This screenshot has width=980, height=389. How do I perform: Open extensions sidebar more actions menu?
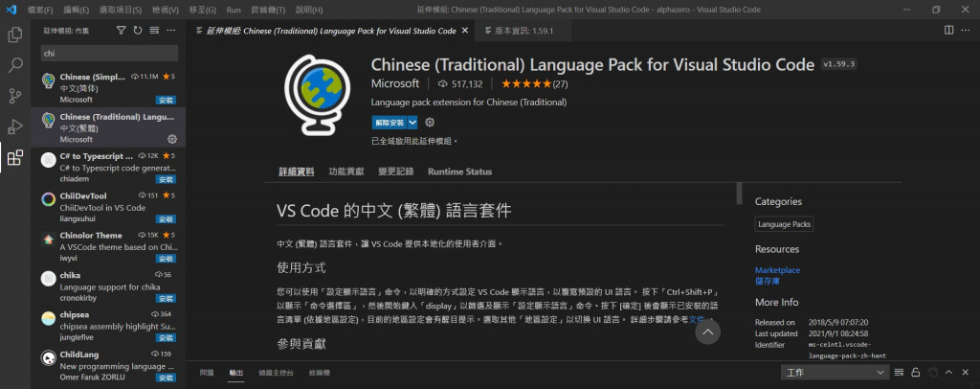click(171, 30)
